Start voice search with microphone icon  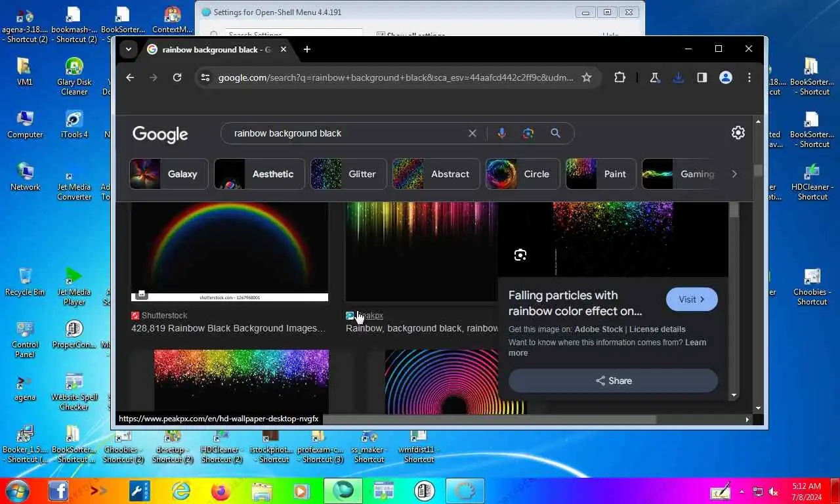tap(501, 133)
